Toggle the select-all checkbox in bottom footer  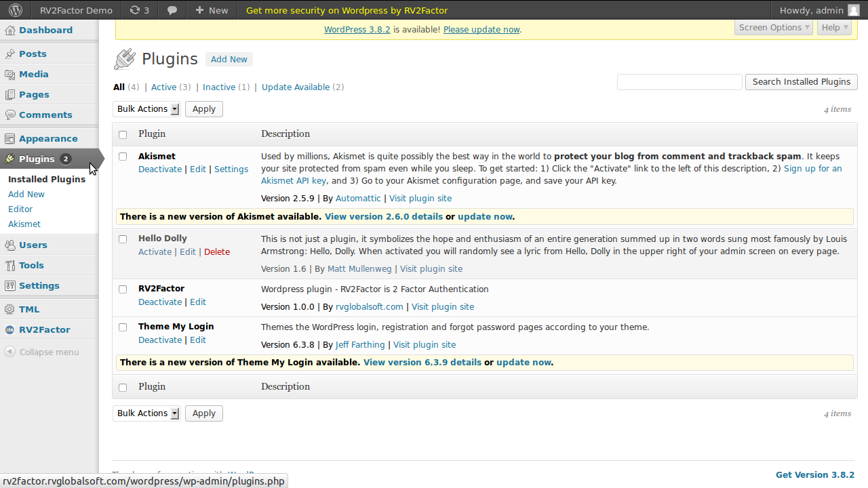123,387
